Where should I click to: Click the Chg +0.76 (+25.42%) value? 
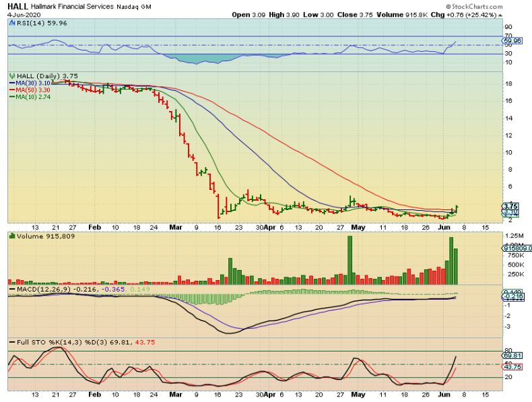(x=463, y=15)
